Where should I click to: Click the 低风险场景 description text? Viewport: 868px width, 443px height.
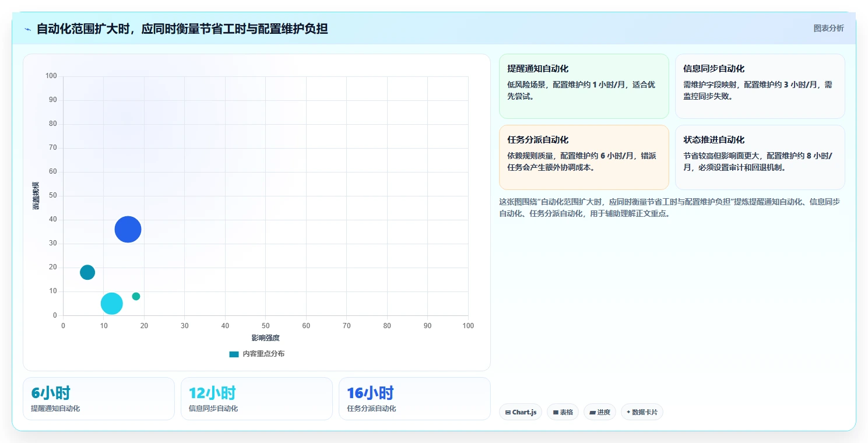[x=581, y=90]
